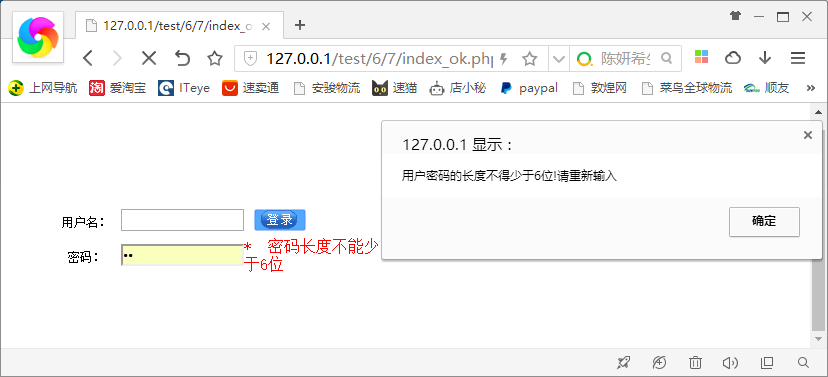
Task: Open the 速卖通 bookmark
Action: 250,88
